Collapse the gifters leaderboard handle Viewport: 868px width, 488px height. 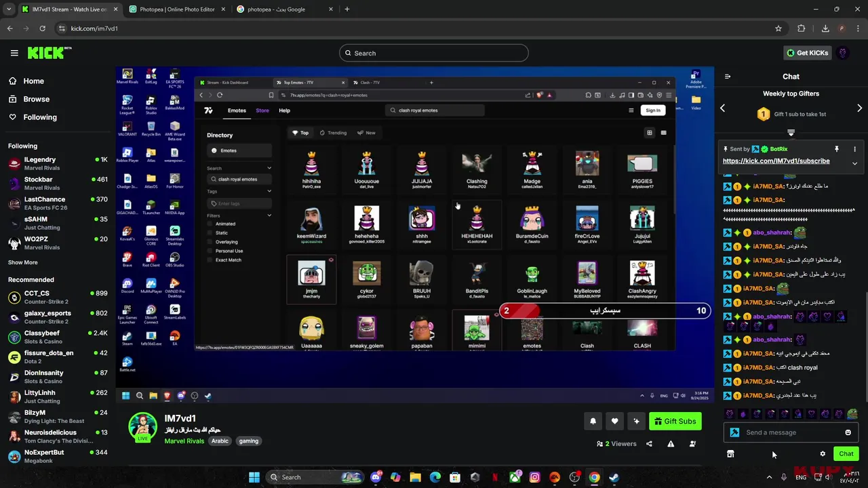click(x=791, y=133)
